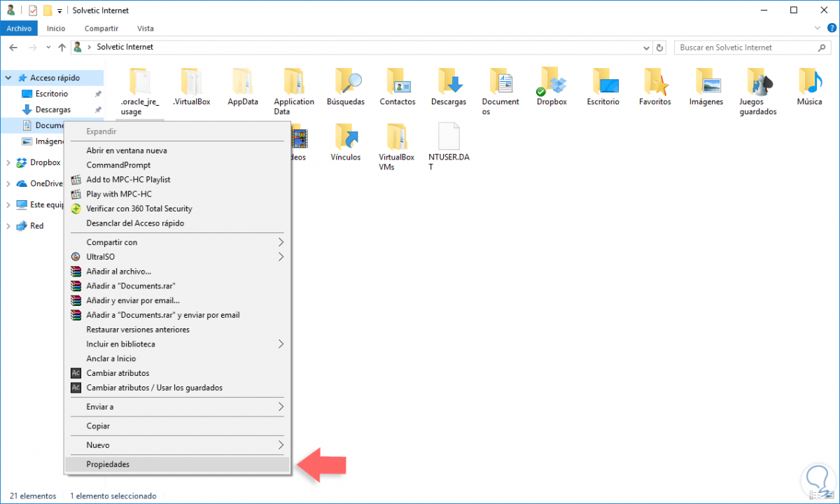Click the Properties quick access toolbar icon
840x504 pixels.
pos(33,10)
